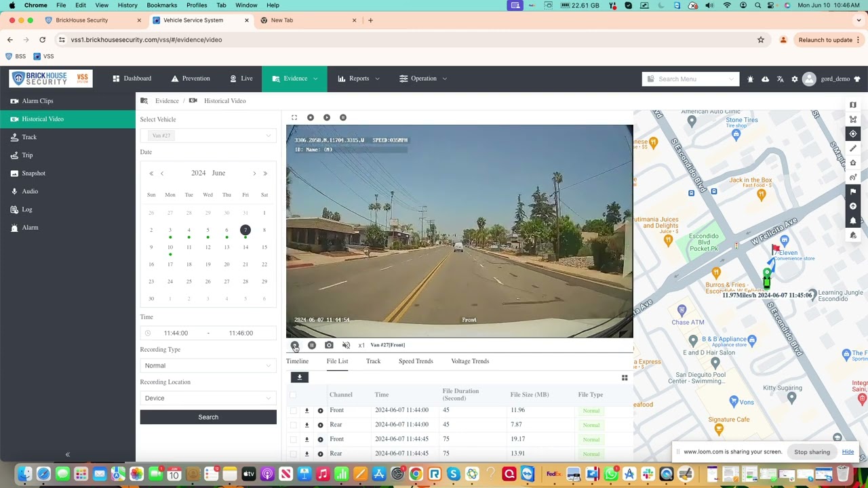Screen dimensions: 868x488
Task: Open the Recording Location dropdown
Action: click(x=208, y=398)
